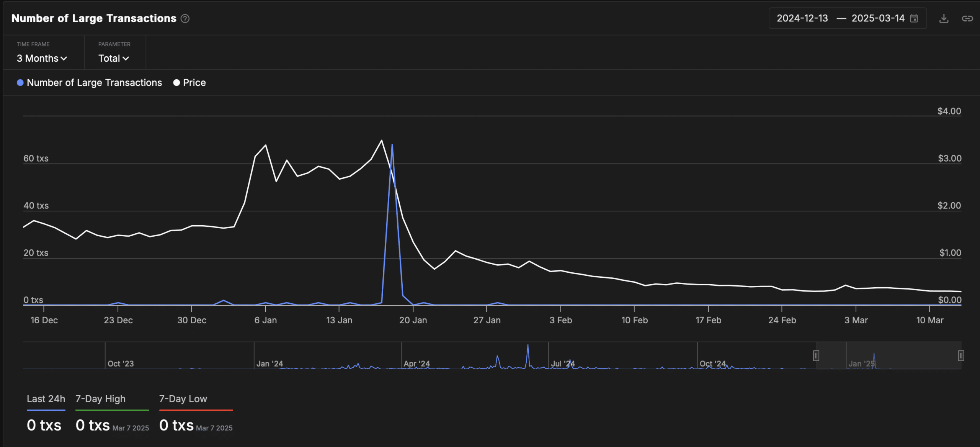Screen dimensions: 980x447
Task: Click the $4.00 price axis label
Action: tap(949, 111)
